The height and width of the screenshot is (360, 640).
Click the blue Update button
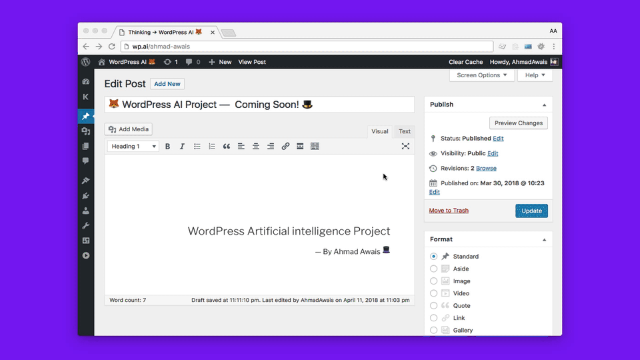click(x=531, y=211)
